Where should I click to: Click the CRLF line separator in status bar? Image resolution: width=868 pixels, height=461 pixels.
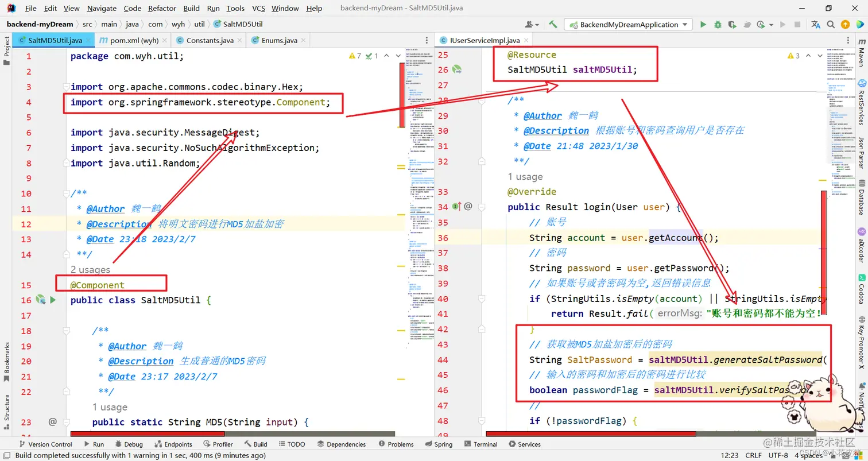click(x=753, y=455)
